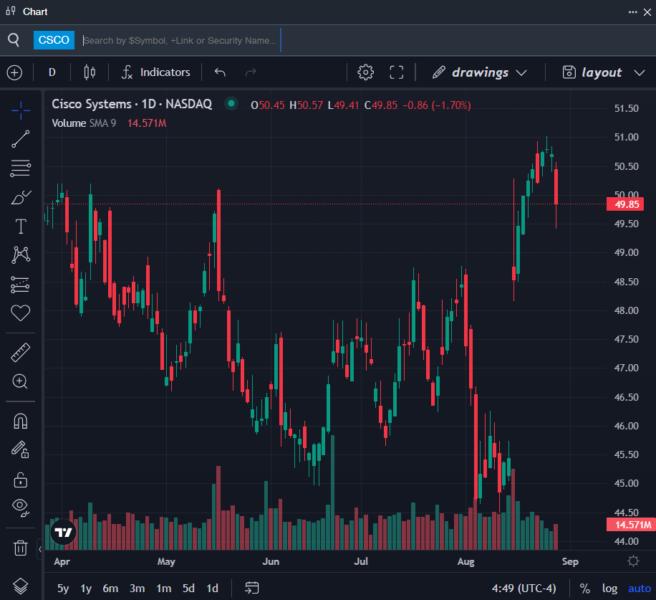Select the trend line drawing tool
The width and height of the screenshot is (656, 600).
20,139
